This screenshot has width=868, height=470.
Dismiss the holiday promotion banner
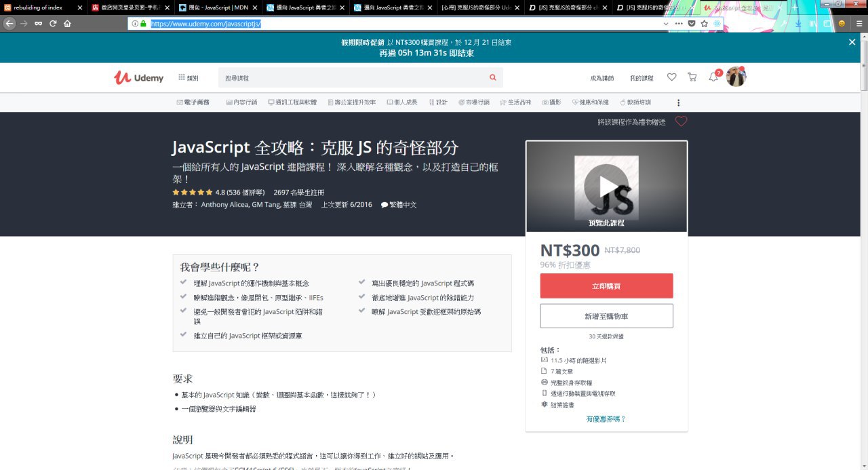pos(852,42)
